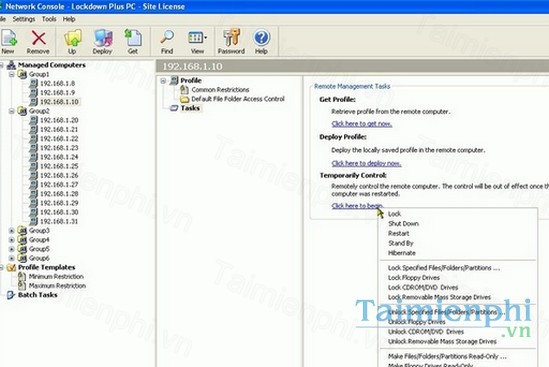
Task: Select computer 192.168.1.28
Action: tap(59, 194)
